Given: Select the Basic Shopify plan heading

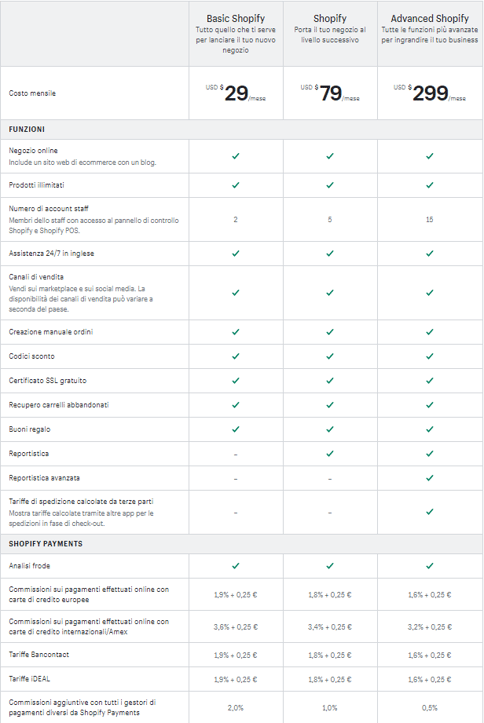Looking at the screenshot, I should pos(236,18).
